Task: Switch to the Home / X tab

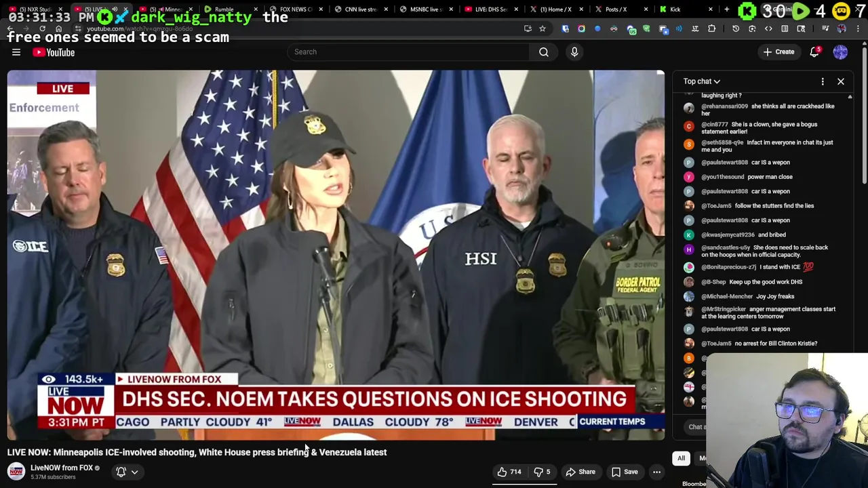Action: coord(557,9)
